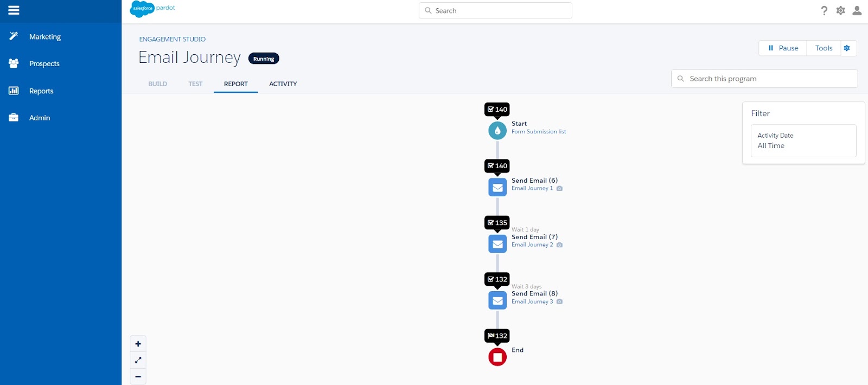
Task: Click the Admin briefcase icon
Action: [14, 117]
